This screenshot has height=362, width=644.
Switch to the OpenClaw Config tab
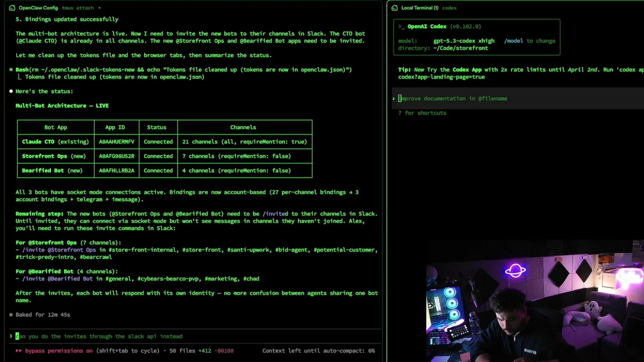[x=38, y=8]
